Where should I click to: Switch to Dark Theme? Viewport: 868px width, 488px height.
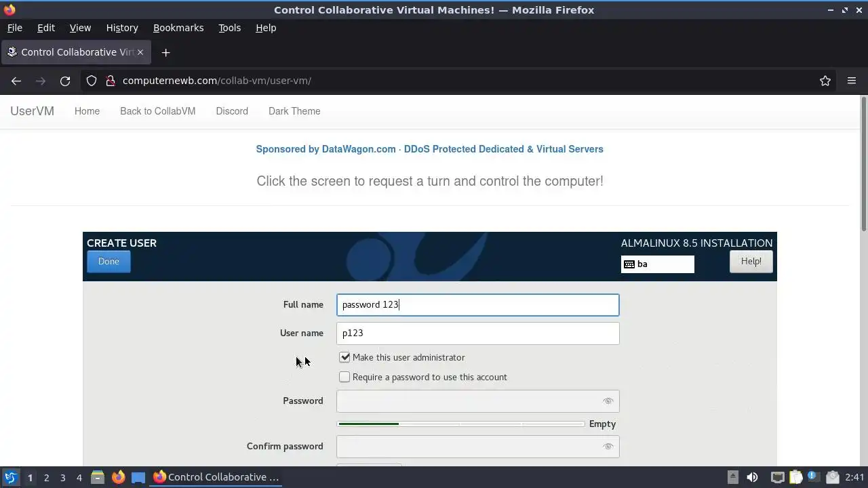pyautogui.click(x=294, y=111)
